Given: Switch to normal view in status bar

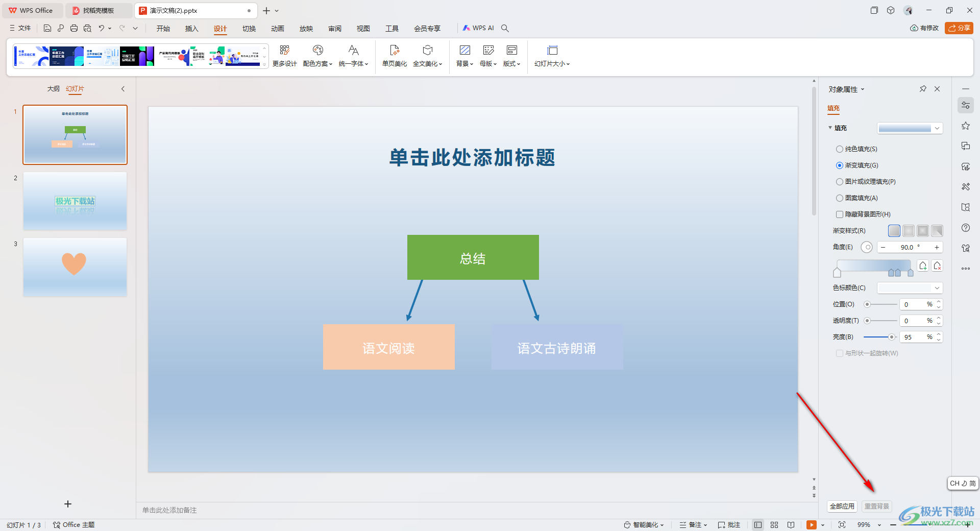Looking at the screenshot, I should tap(758, 525).
